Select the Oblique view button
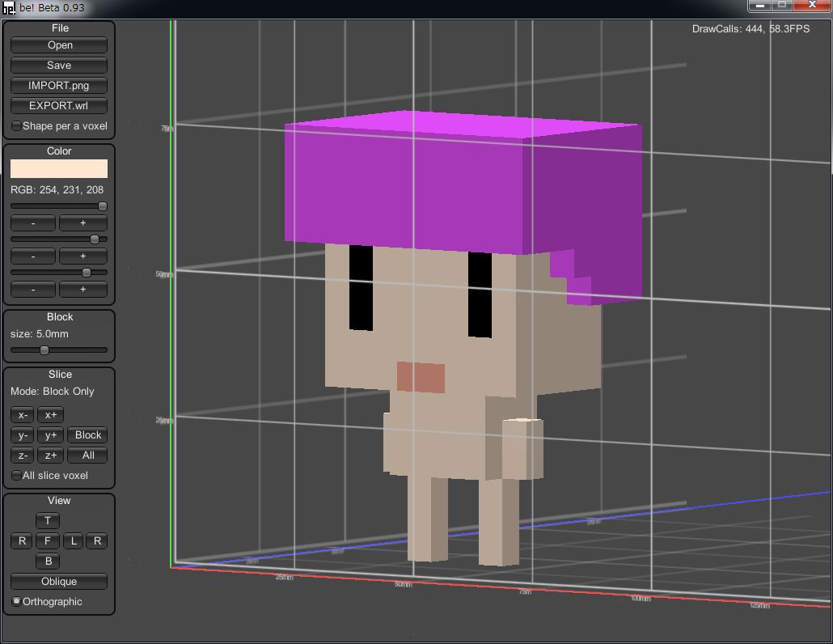 (x=59, y=582)
